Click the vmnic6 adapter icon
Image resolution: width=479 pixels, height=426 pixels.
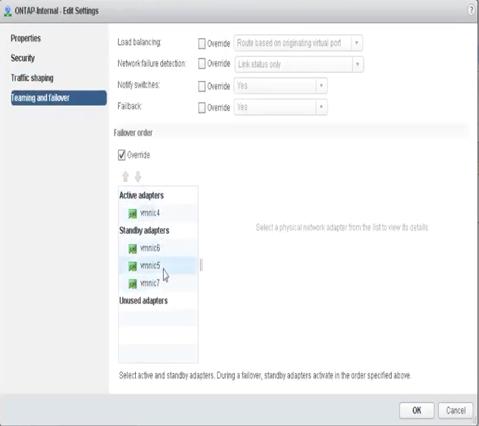tap(133, 249)
